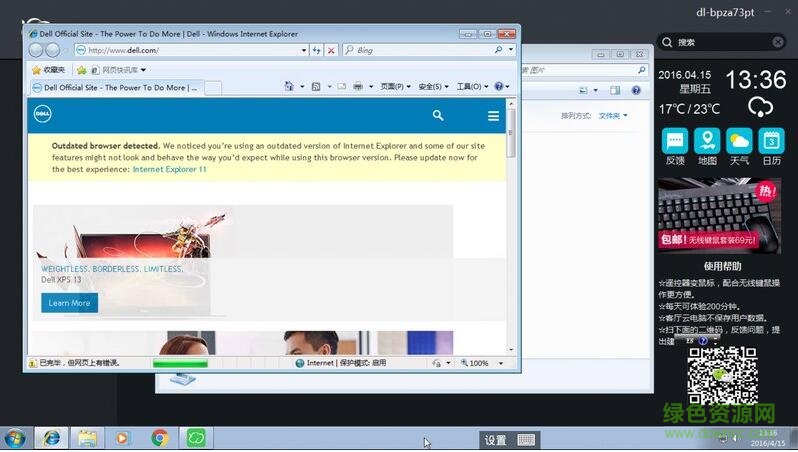The width and height of the screenshot is (798, 452).
Task: Open the address bar history dropdown
Action: pos(304,50)
